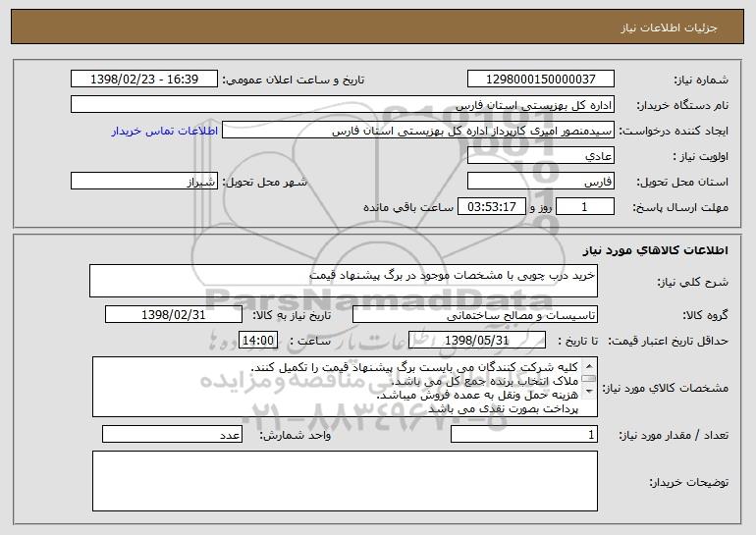Click the label توضیحات خریدار
756x535 pixels.
pyautogui.click(x=689, y=482)
